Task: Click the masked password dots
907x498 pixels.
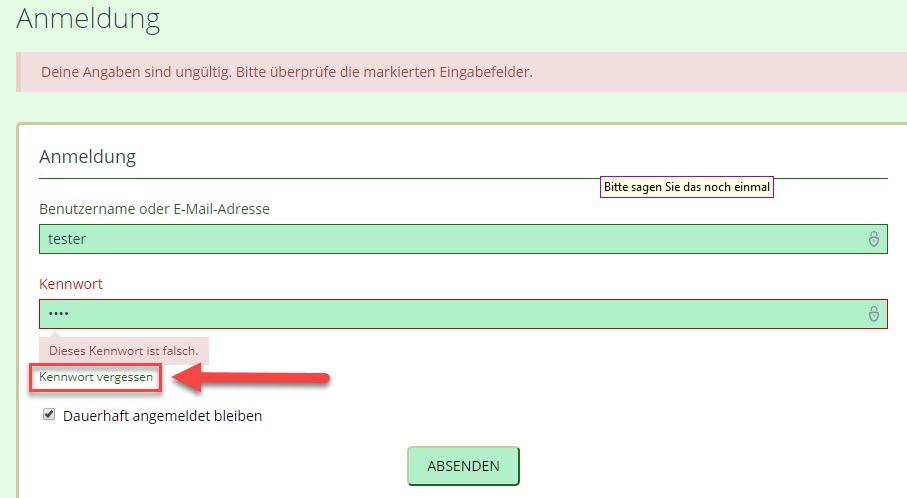Action: [x=58, y=314]
